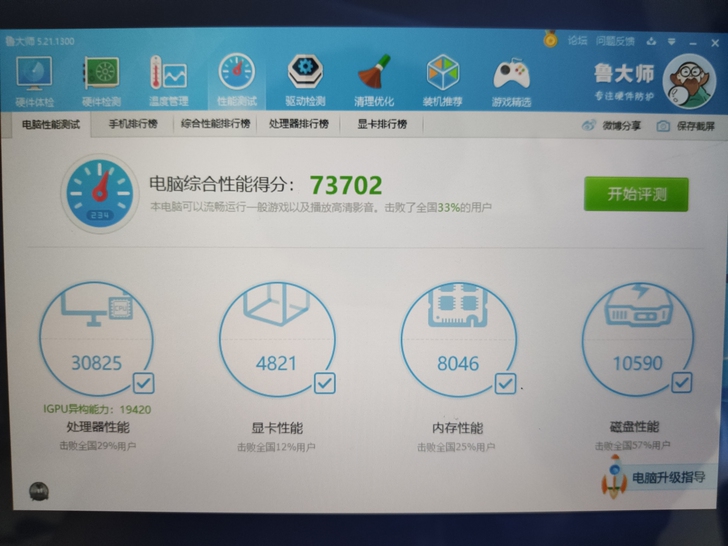Switch to the 综合性能排行榜 tab
Image resolution: width=728 pixels, height=546 pixels.
point(215,125)
